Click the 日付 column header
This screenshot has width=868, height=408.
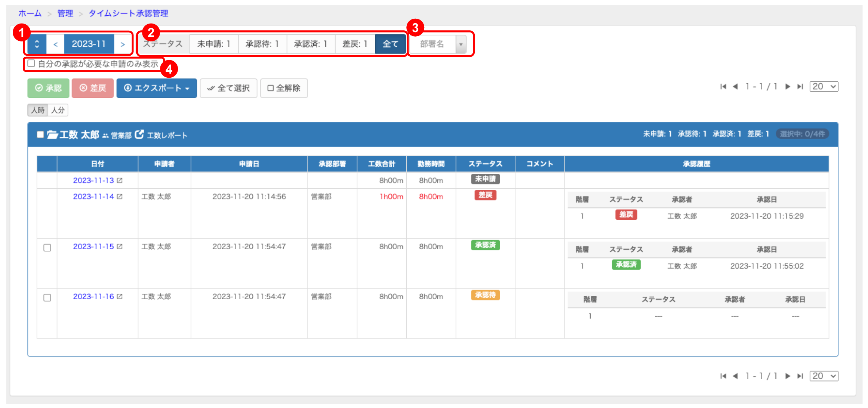pos(98,164)
